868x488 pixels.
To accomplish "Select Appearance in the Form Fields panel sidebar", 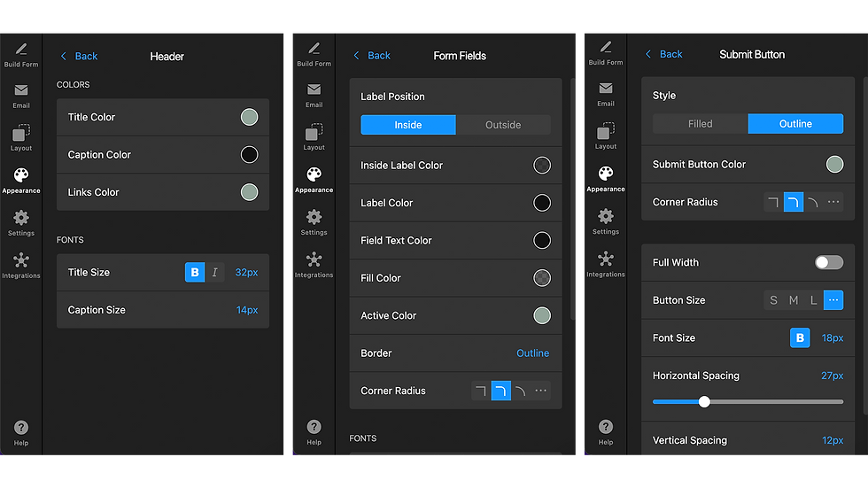I will (x=314, y=181).
